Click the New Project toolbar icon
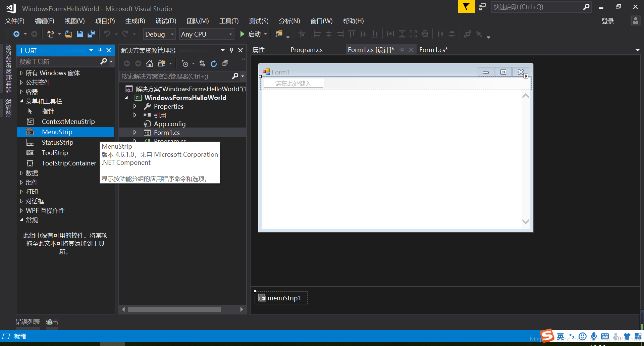 pyautogui.click(x=50, y=34)
